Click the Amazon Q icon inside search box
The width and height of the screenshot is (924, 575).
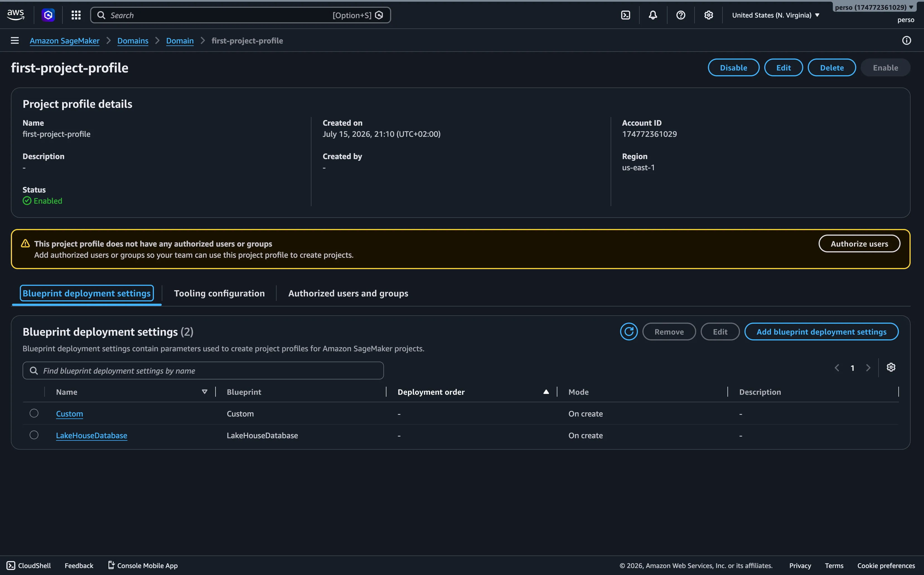coord(379,15)
